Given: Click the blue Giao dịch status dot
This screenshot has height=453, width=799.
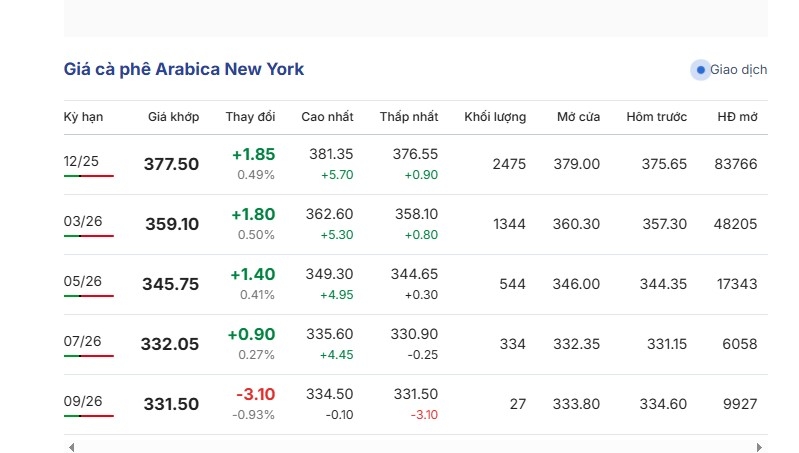Looking at the screenshot, I should (x=701, y=70).
